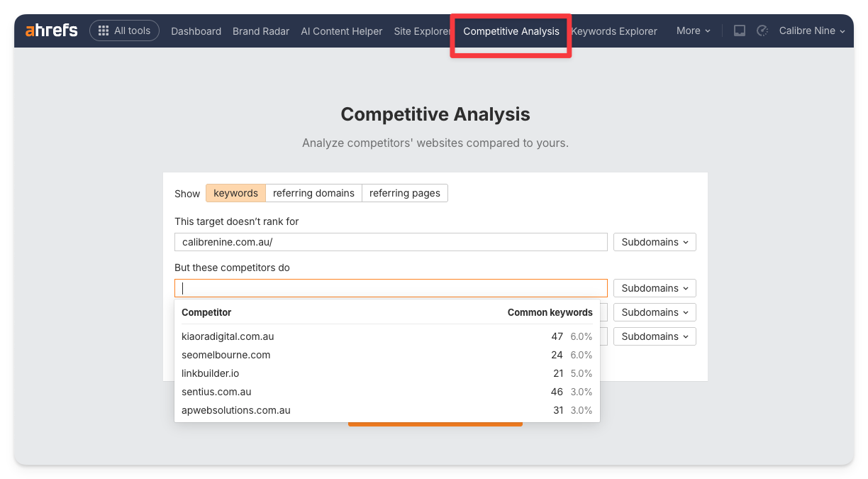Switch show mode to referring domains
The height and width of the screenshot is (479, 868).
(313, 193)
